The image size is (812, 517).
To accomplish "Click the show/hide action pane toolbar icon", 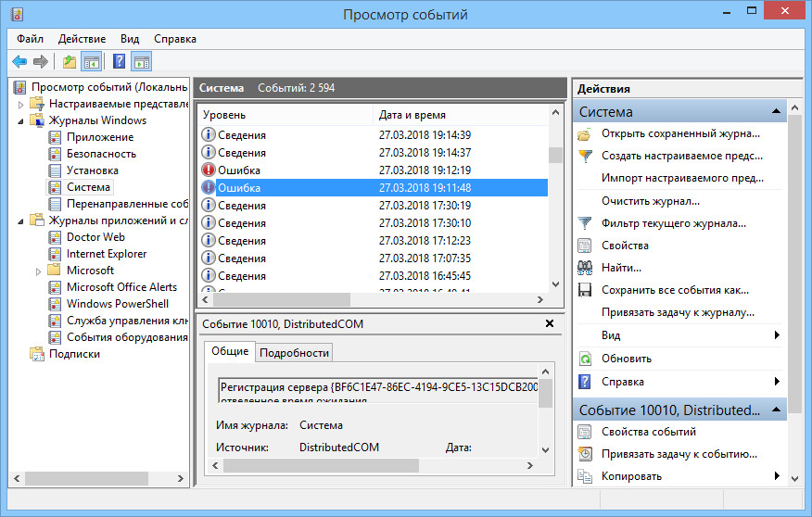I will pyautogui.click(x=142, y=62).
